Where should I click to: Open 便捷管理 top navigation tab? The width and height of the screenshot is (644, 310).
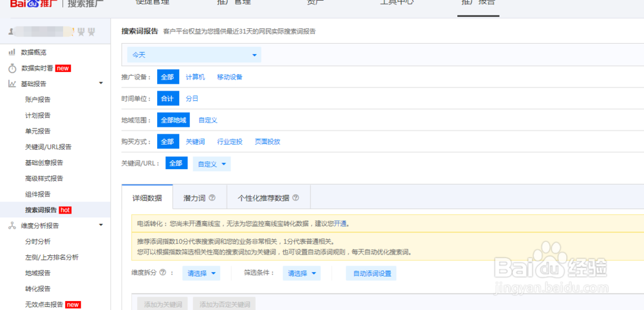point(153,3)
